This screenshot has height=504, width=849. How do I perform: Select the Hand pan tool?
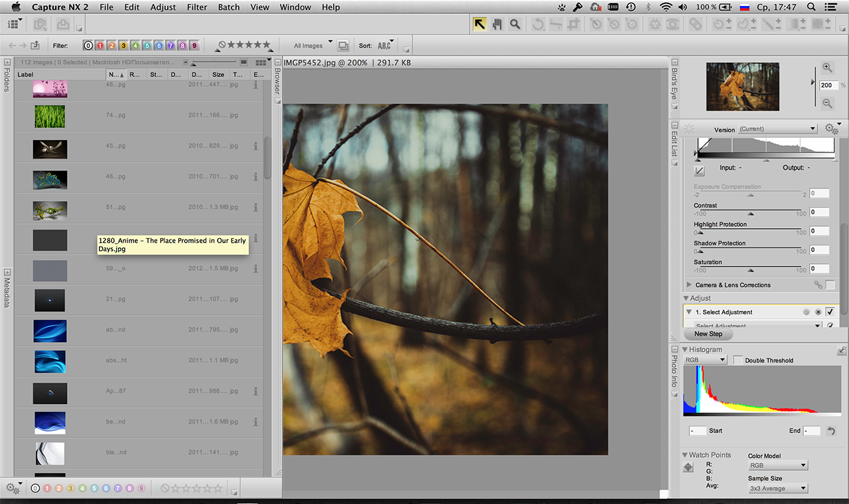tap(497, 24)
